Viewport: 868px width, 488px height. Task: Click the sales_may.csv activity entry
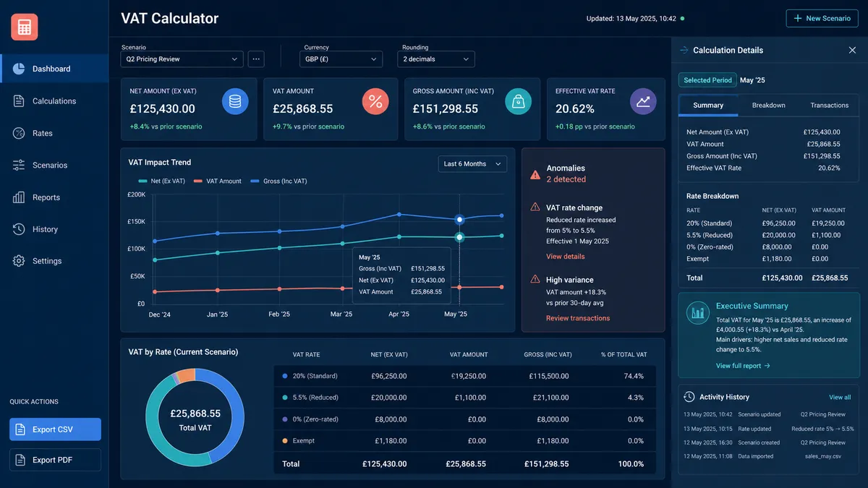(x=768, y=456)
